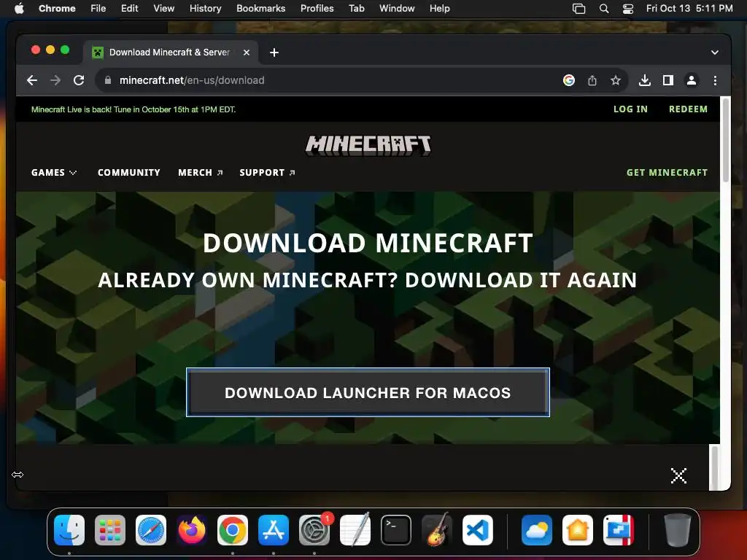747x560 pixels.
Task: Click the date and time in menu bar
Action: [689, 9]
